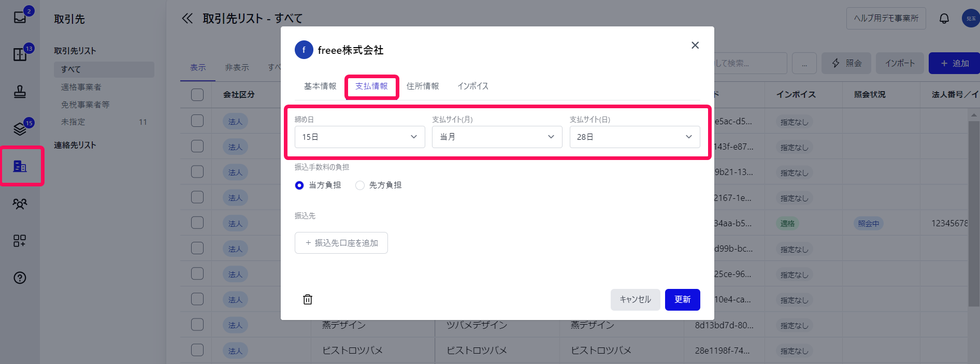980x364 pixels.
Task: Check the checkbox for the ビストロツバメ row
Action: pyautogui.click(x=197, y=350)
